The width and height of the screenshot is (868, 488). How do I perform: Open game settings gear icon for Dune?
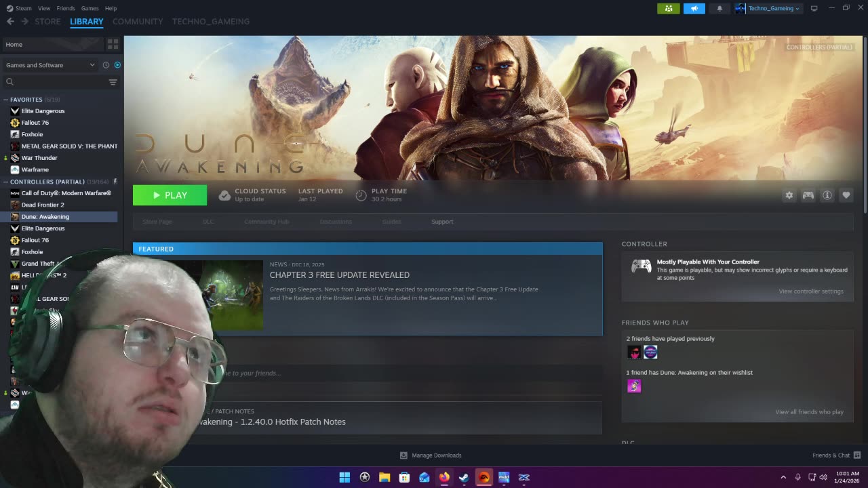point(789,195)
